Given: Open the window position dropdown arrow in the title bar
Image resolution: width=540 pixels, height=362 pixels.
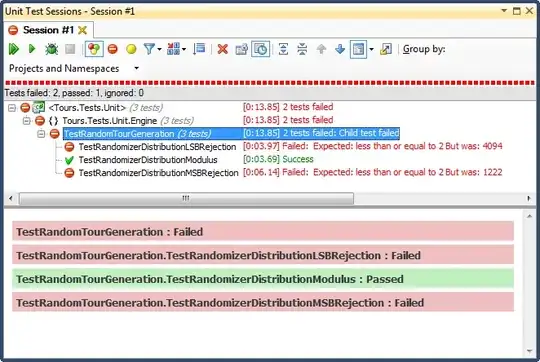Looking at the screenshot, I should click(x=504, y=11).
